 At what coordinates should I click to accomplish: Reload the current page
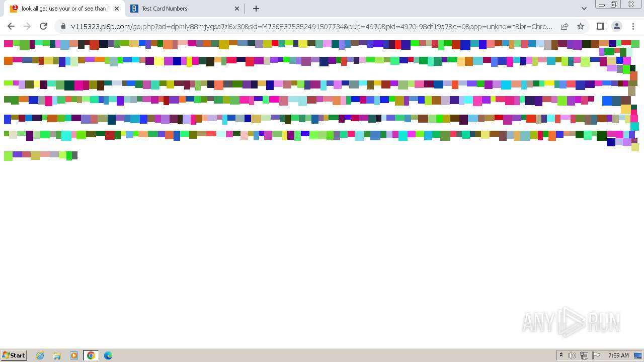coord(43,26)
